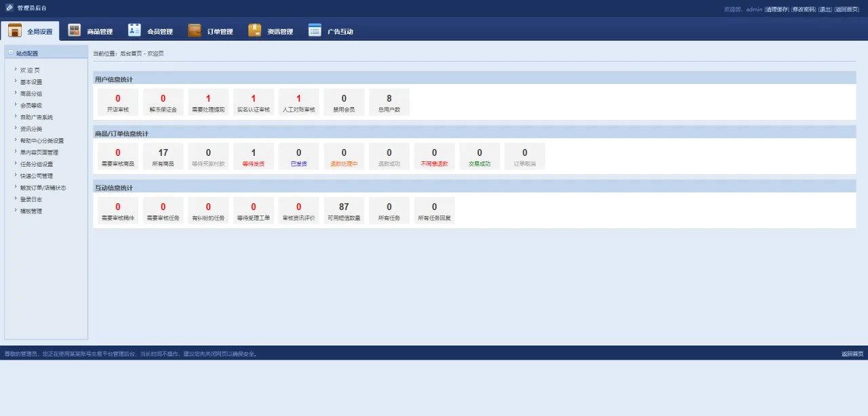This screenshot has width=868, height=416.
Task: Click the 修改密码 link
Action: tap(804, 9)
